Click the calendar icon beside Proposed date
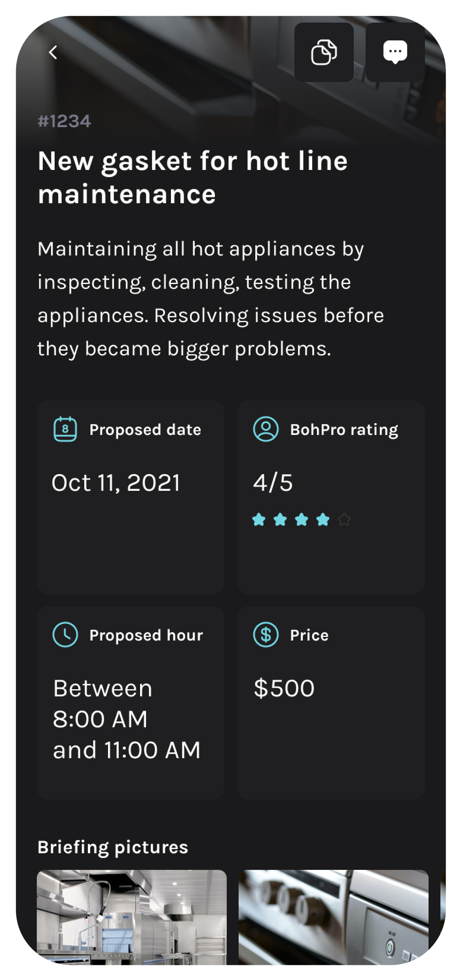461x980 pixels. click(65, 429)
